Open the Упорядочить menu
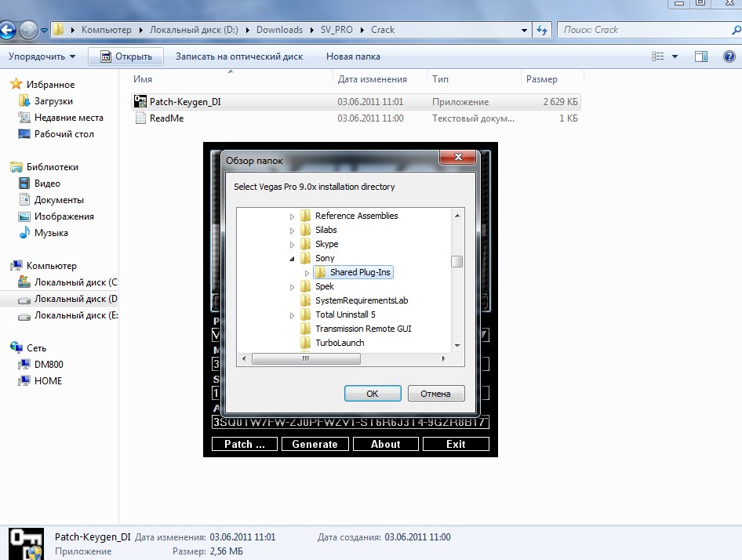Image resolution: width=742 pixels, height=560 pixels. (x=42, y=56)
